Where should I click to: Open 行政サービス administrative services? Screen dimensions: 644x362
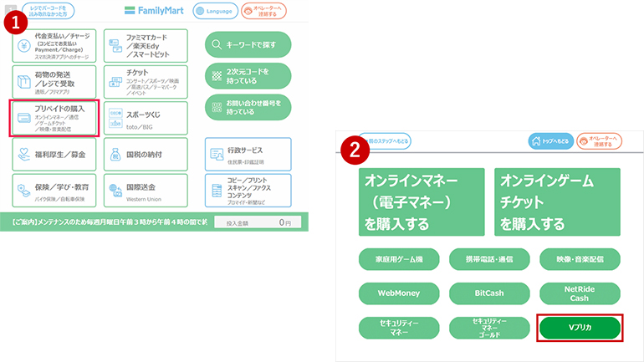point(248,154)
